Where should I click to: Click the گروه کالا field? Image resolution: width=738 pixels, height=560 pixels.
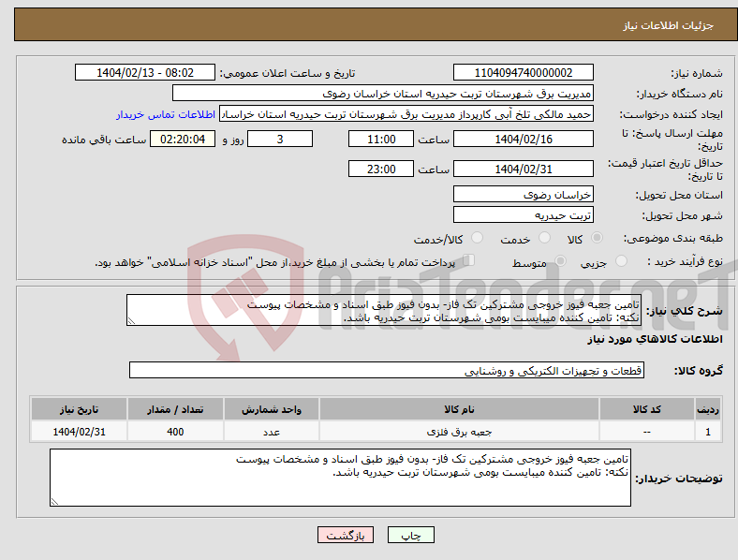[x=387, y=370]
